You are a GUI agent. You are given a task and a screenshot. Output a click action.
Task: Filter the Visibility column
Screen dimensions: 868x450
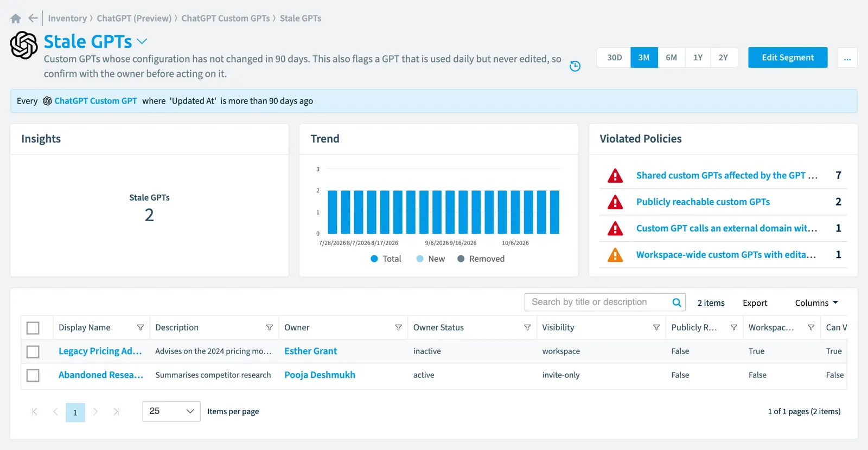(x=656, y=327)
